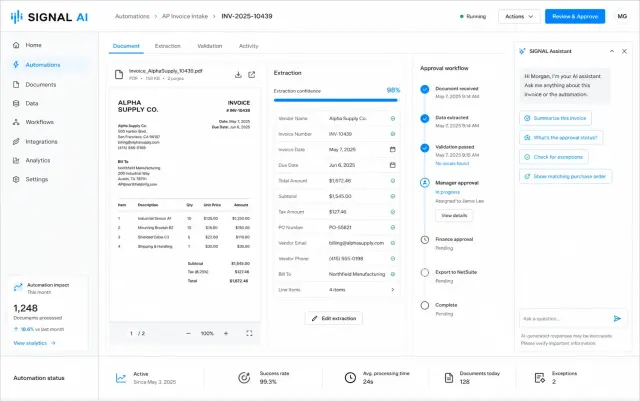
Task: Click the Success rate target icon
Action: pos(244,378)
